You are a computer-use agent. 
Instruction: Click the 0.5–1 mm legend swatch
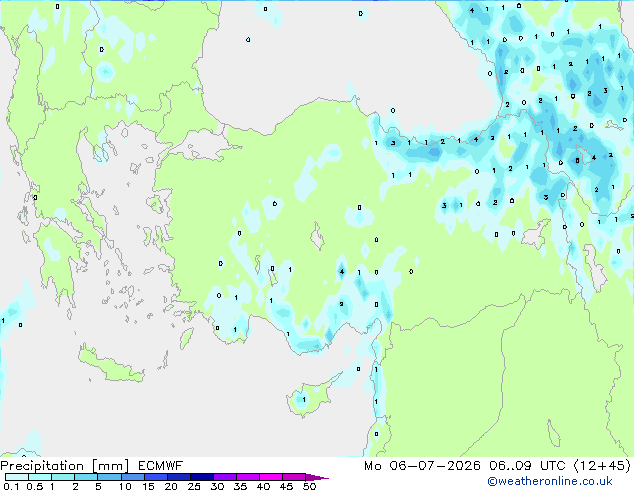coord(40,477)
